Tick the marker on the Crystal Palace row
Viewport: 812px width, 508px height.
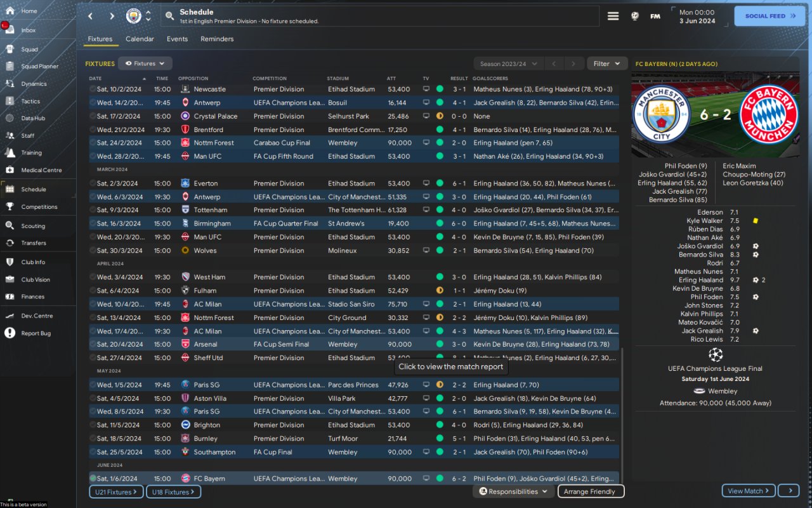coord(93,116)
